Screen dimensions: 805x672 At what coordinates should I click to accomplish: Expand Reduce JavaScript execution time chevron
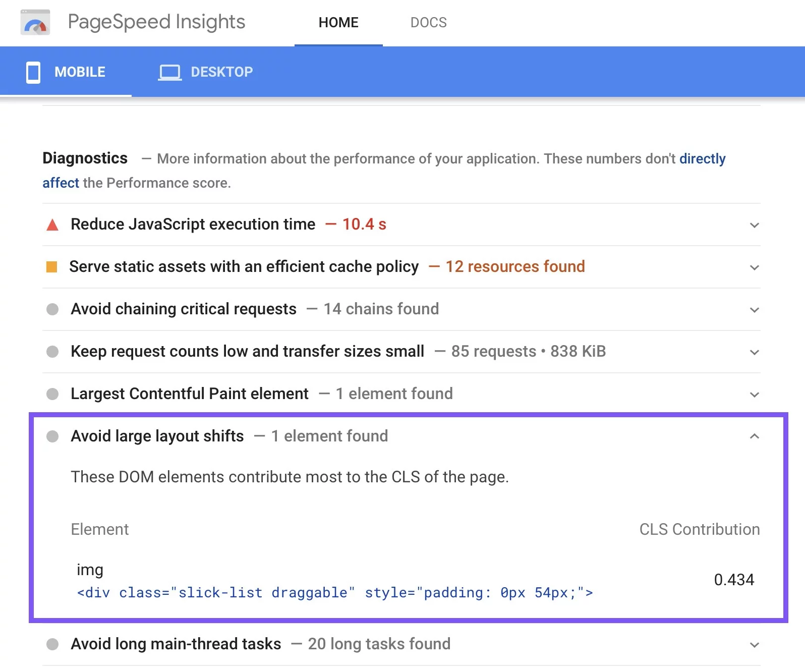click(755, 225)
